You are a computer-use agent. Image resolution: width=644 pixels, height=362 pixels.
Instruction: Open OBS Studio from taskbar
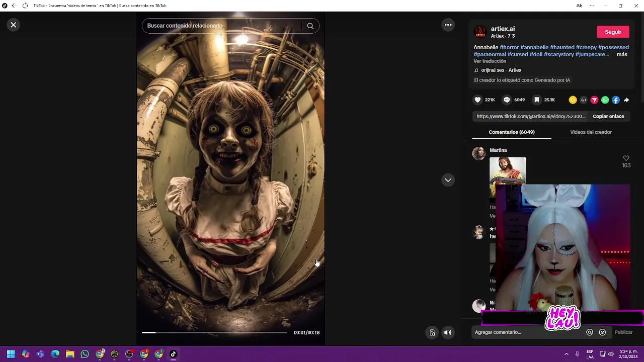point(129,354)
